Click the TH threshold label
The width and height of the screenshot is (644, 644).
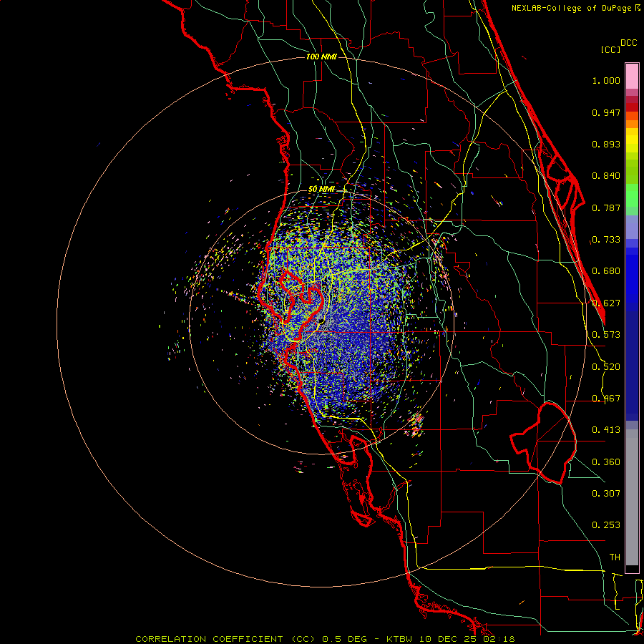coord(615,557)
